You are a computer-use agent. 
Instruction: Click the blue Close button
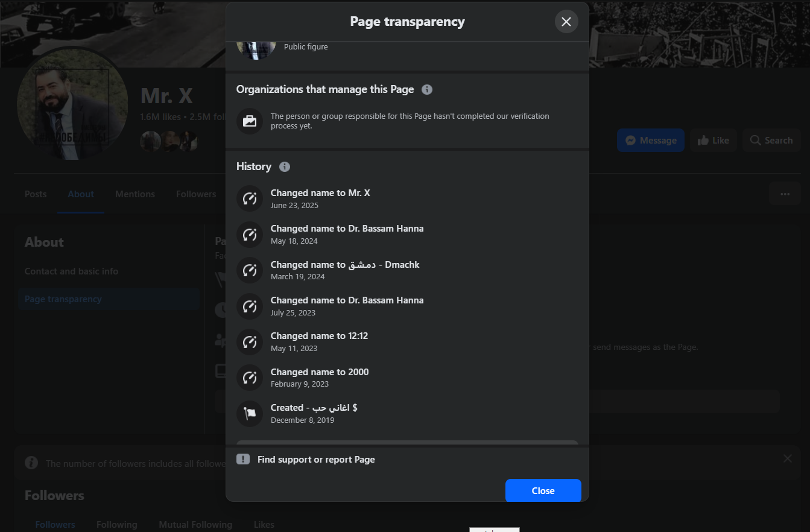(x=543, y=490)
